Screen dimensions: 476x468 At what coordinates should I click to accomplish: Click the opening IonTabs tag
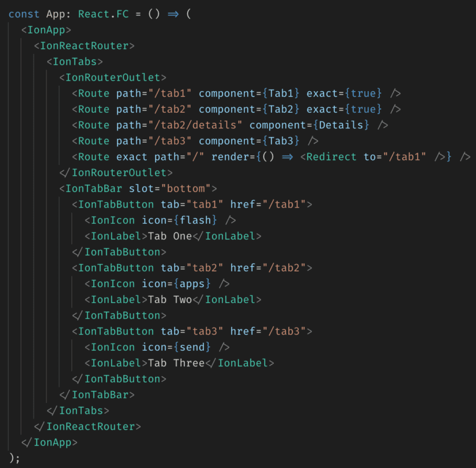tap(74, 61)
